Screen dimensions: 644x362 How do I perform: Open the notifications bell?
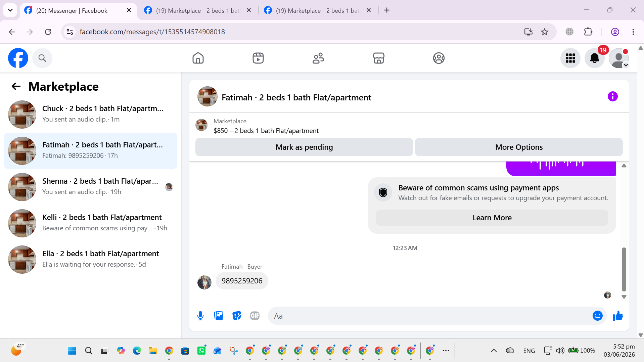coord(595,58)
